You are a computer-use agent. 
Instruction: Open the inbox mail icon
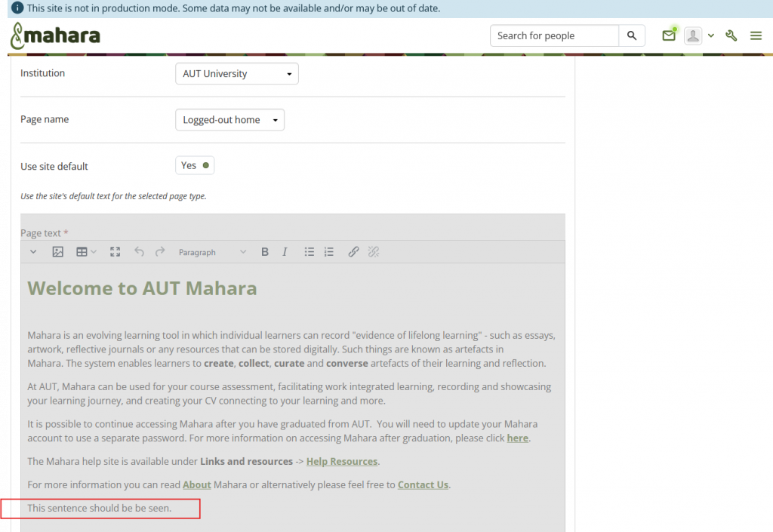(668, 35)
